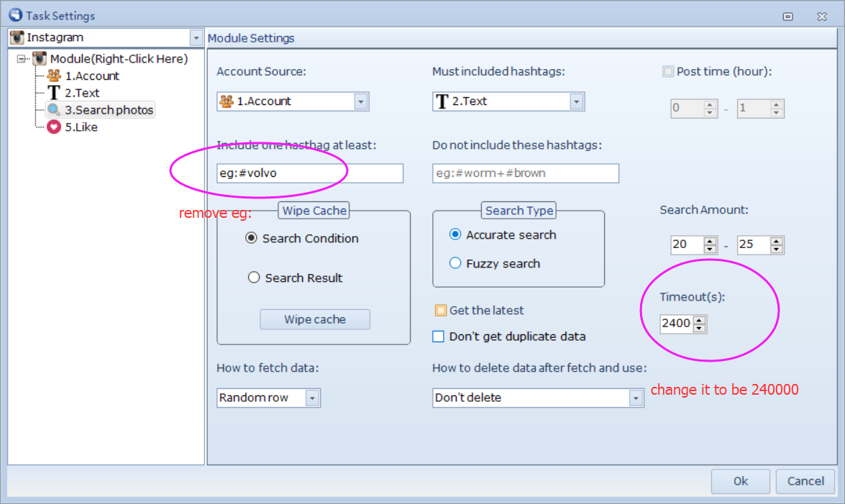Expand the Must included hashtags dropdown

[576, 101]
